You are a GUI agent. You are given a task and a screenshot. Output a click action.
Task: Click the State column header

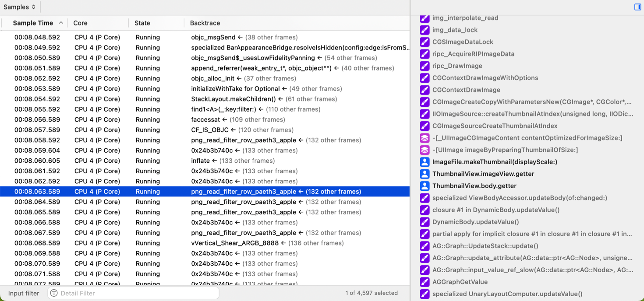pos(142,23)
